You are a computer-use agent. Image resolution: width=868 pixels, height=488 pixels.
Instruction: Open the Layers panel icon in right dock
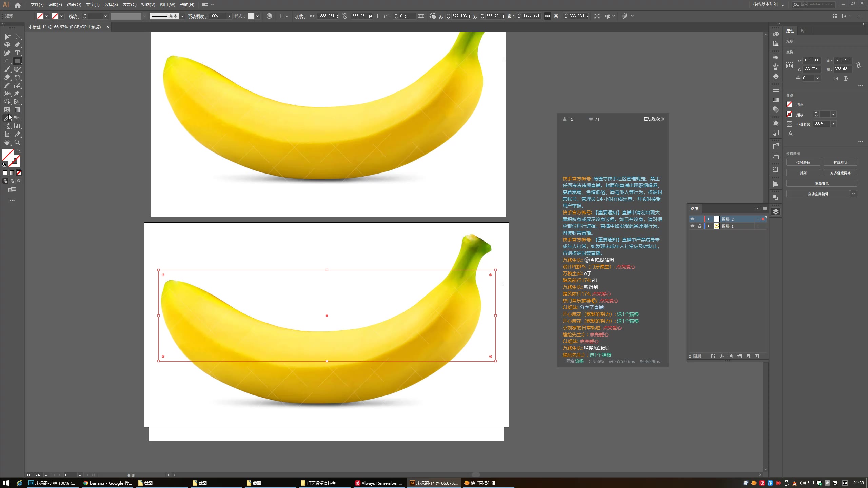[x=776, y=211]
